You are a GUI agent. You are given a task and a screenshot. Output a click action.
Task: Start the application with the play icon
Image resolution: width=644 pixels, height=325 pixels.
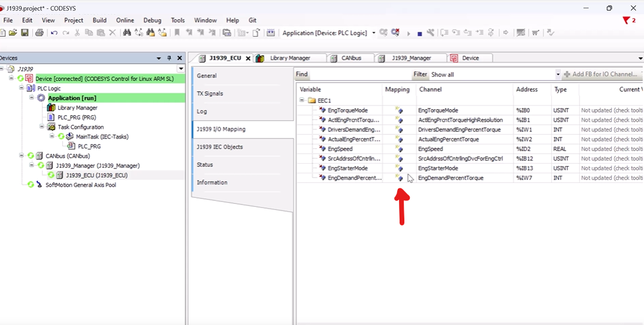[x=409, y=34]
